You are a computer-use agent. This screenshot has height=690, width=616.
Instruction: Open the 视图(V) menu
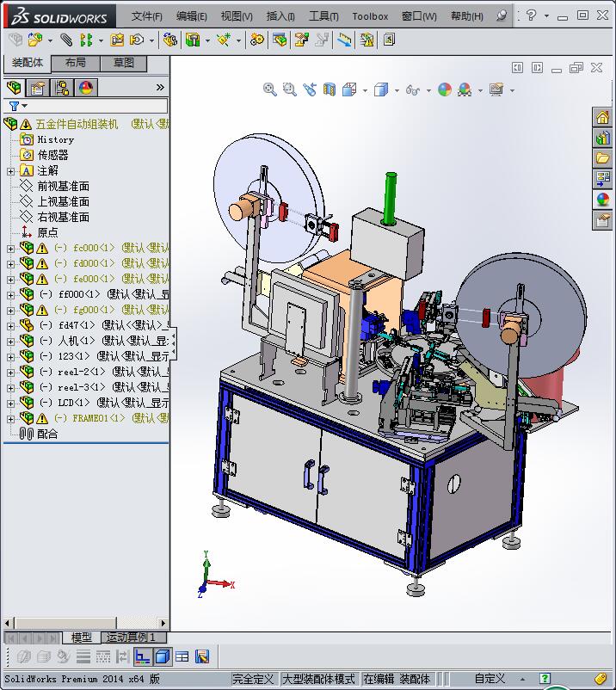coord(237,16)
